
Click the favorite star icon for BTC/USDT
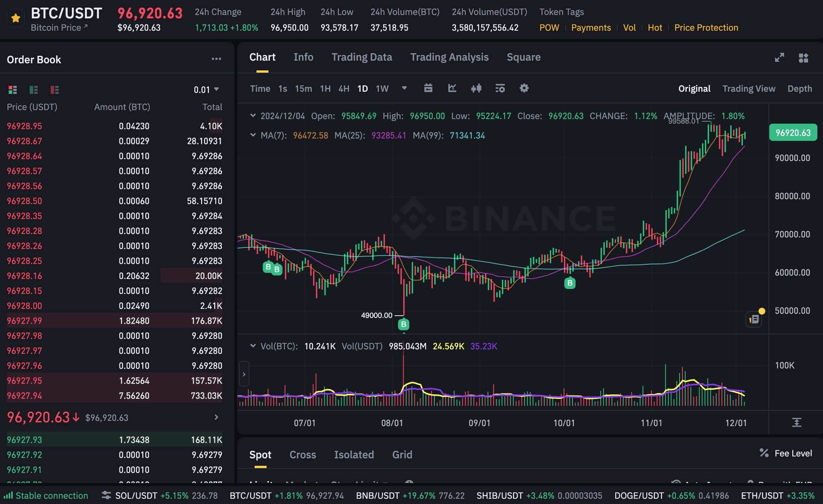[x=16, y=18]
